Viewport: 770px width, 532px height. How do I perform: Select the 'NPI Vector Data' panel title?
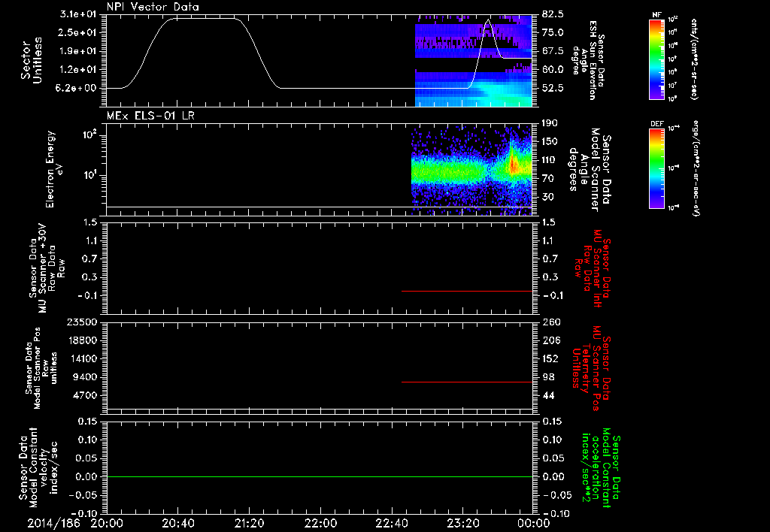[153, 7]
